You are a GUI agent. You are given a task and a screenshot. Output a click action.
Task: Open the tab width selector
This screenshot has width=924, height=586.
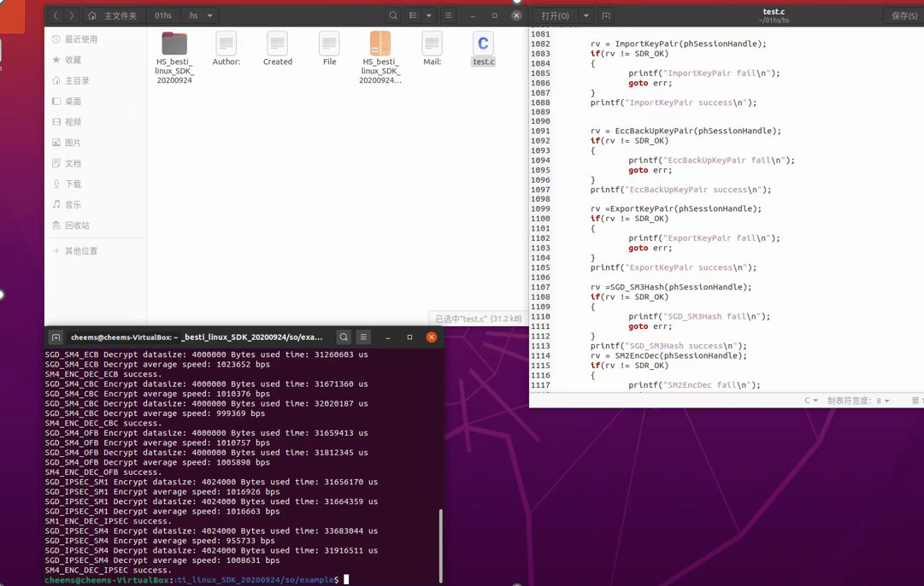click(858, 401)
